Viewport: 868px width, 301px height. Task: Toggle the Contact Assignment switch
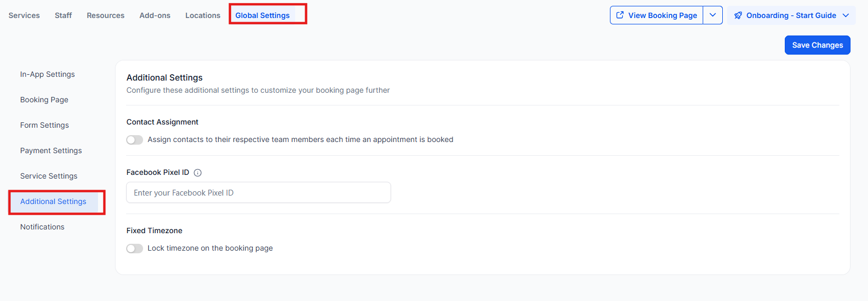[x=135, y=140]
